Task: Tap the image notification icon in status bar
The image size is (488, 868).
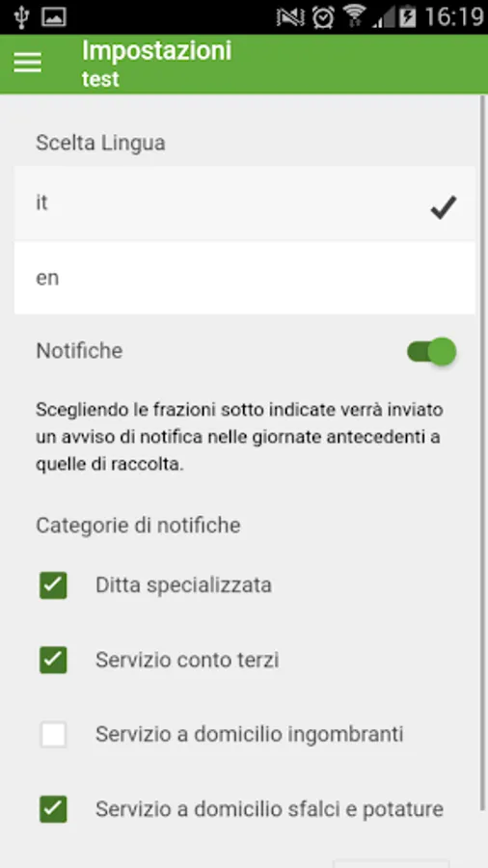Action: point(54,16)
